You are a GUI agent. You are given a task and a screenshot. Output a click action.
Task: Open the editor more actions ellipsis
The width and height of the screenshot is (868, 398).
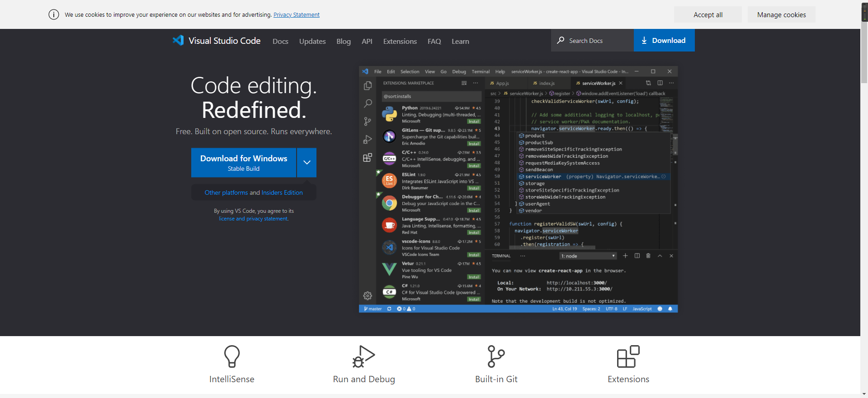tap(671, 83)
